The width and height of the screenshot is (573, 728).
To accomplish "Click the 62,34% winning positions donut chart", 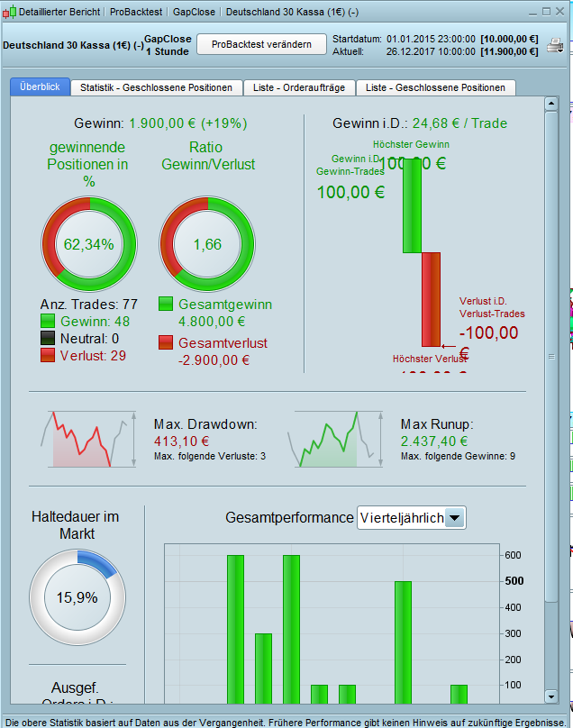I will pyautogui.click(x=89, y=244).
